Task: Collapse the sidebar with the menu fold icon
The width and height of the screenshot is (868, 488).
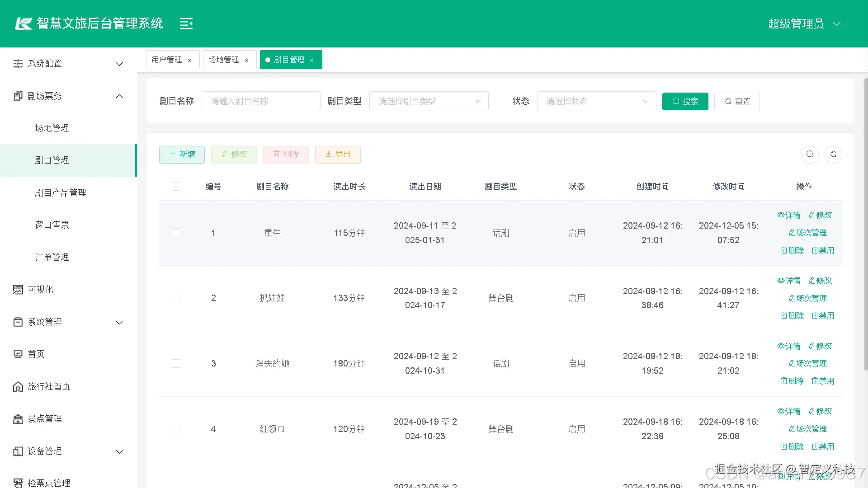Action: pos(186,23)
